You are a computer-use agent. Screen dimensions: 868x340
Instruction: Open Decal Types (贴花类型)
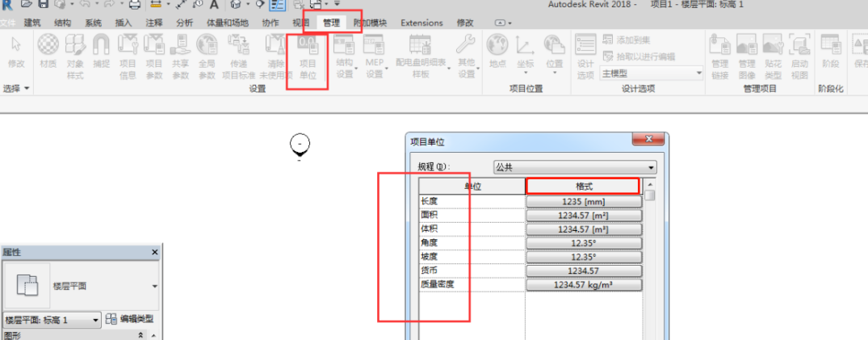773,57
